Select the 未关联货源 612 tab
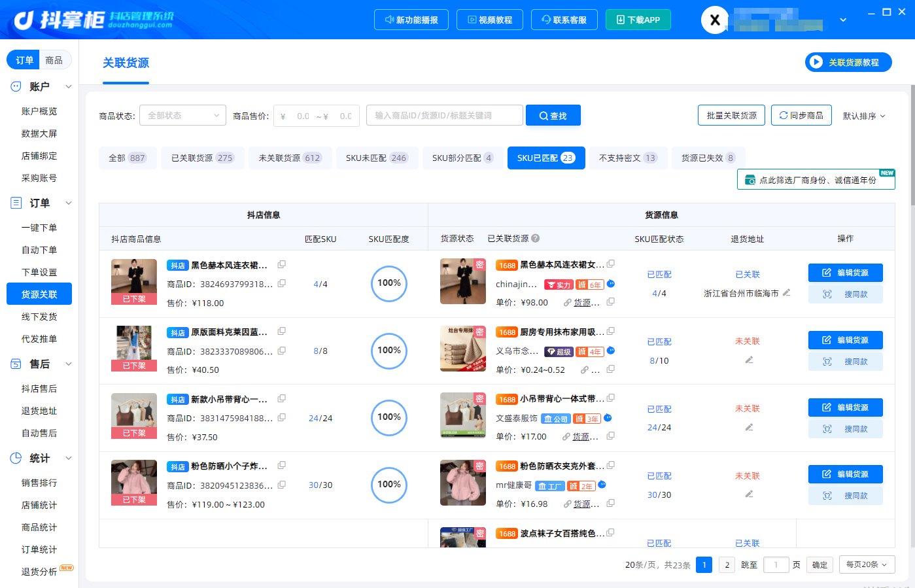915x588 pixels. click(290, 158)
